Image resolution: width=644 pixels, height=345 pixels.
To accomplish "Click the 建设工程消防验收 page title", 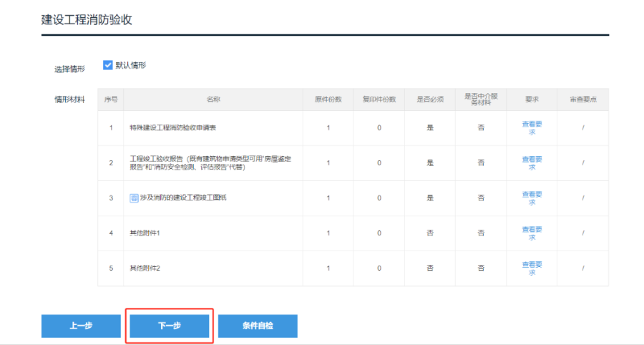I will 87,20.
